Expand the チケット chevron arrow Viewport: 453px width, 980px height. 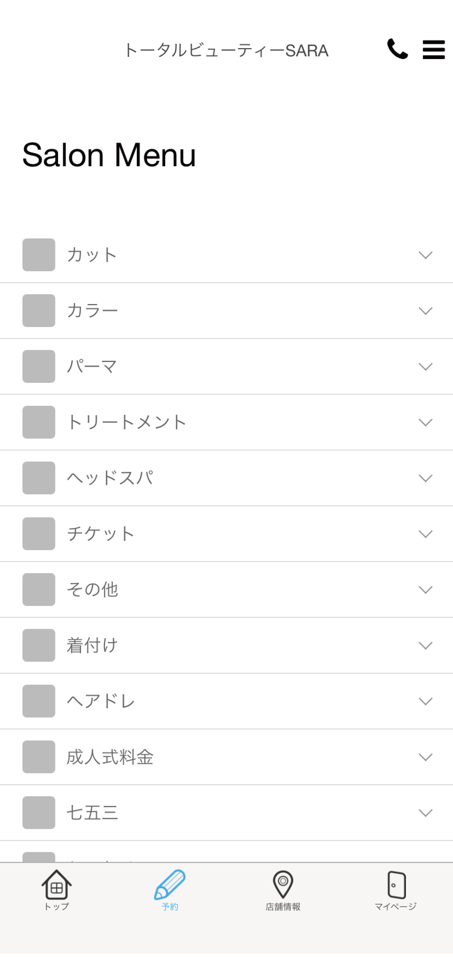pos(425,534)
